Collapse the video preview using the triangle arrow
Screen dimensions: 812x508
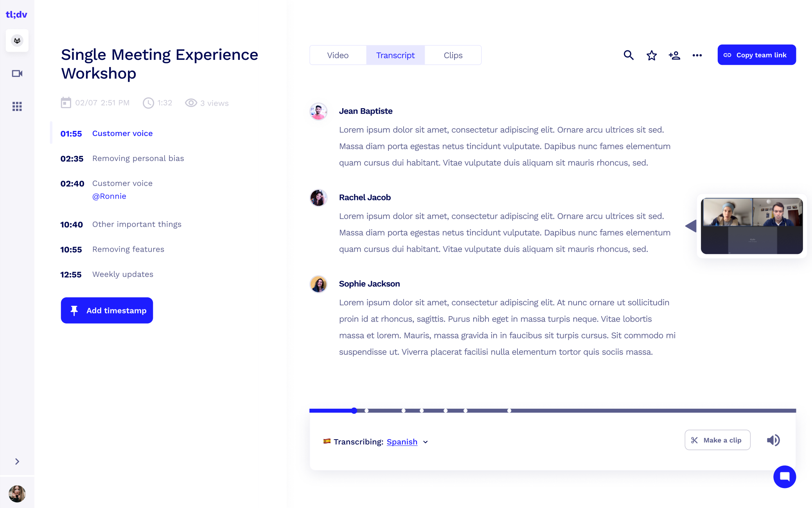point(691,226)
